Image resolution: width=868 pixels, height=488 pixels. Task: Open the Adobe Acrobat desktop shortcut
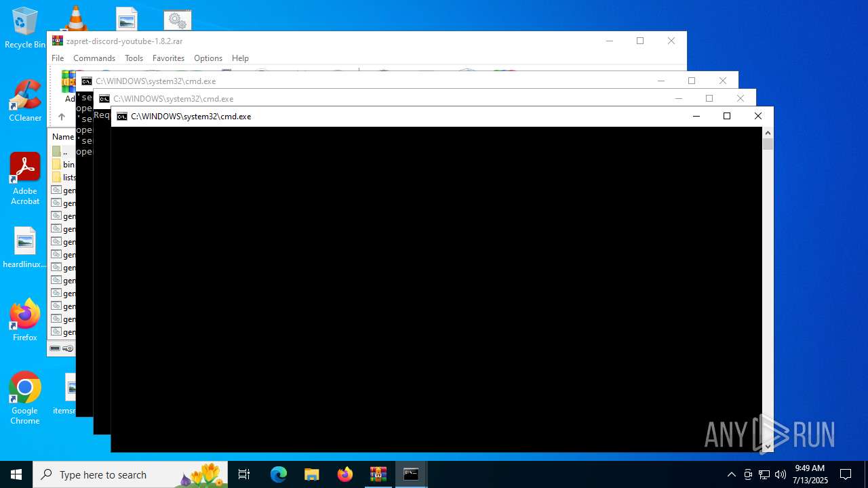click(25, 179)
